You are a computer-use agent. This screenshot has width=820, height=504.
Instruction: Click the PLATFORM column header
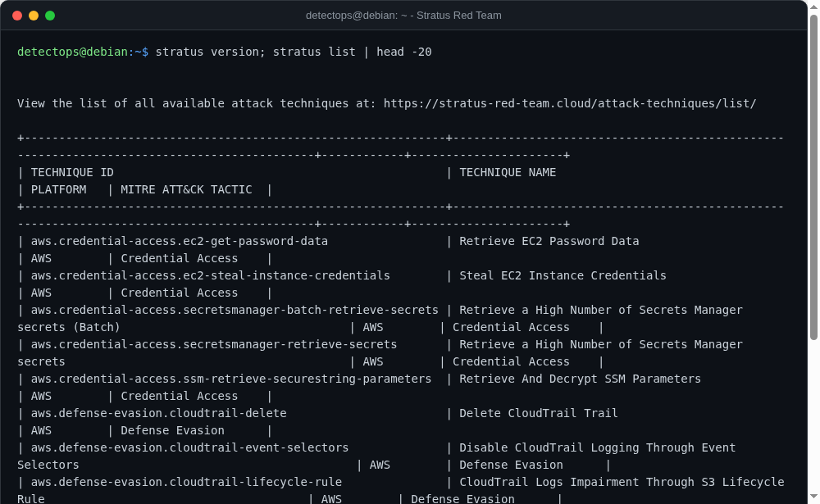click(58, 190)
